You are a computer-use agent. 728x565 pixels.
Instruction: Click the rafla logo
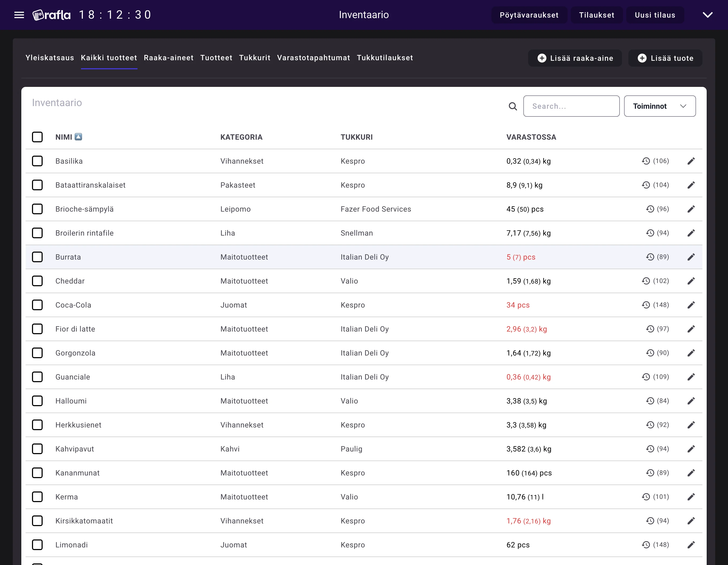click(x=52, y=15)
